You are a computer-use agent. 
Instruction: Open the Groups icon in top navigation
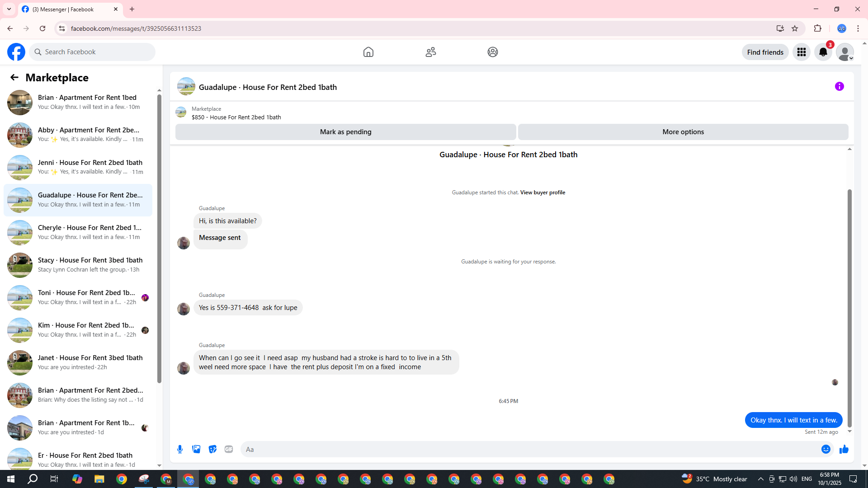(493, 52)
